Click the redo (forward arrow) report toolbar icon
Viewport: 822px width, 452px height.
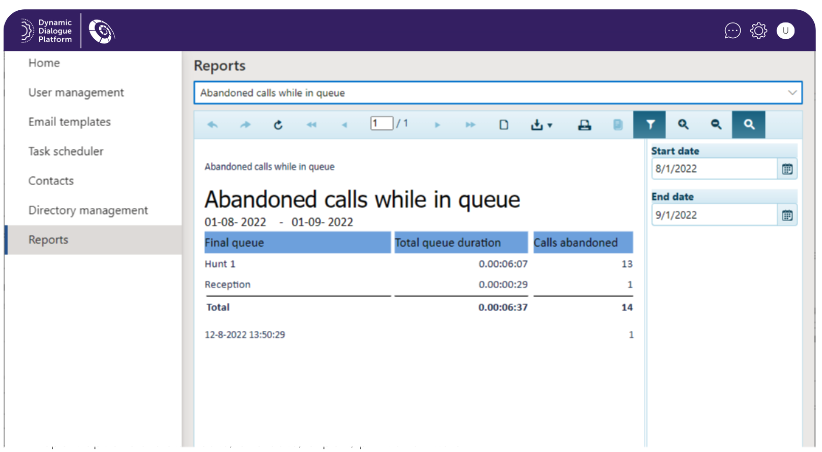[x=245, y=125]
